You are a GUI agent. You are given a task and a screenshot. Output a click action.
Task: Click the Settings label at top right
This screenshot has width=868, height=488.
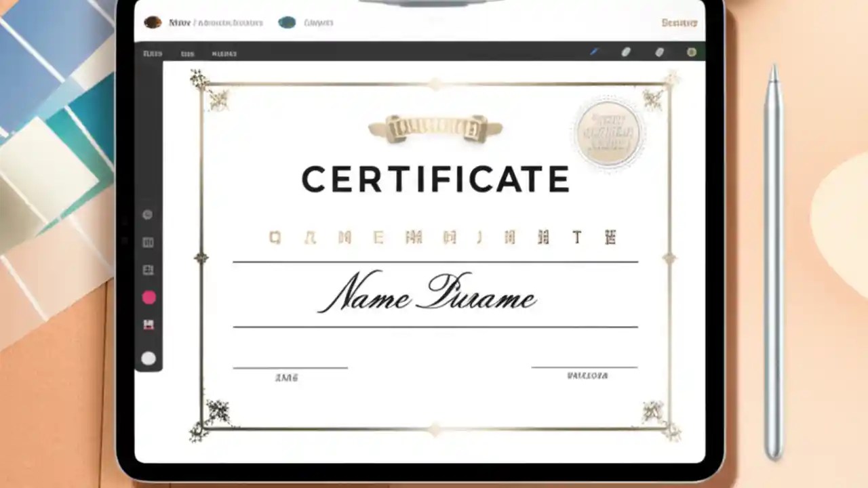[x=679, y=22]
